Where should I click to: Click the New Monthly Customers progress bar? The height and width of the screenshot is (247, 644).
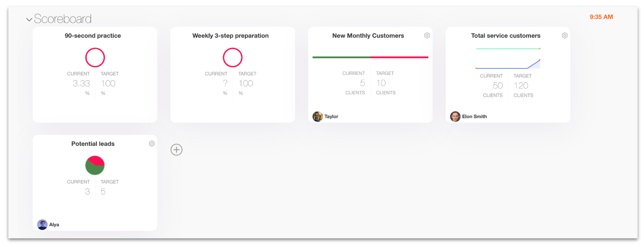pos(370,57)
